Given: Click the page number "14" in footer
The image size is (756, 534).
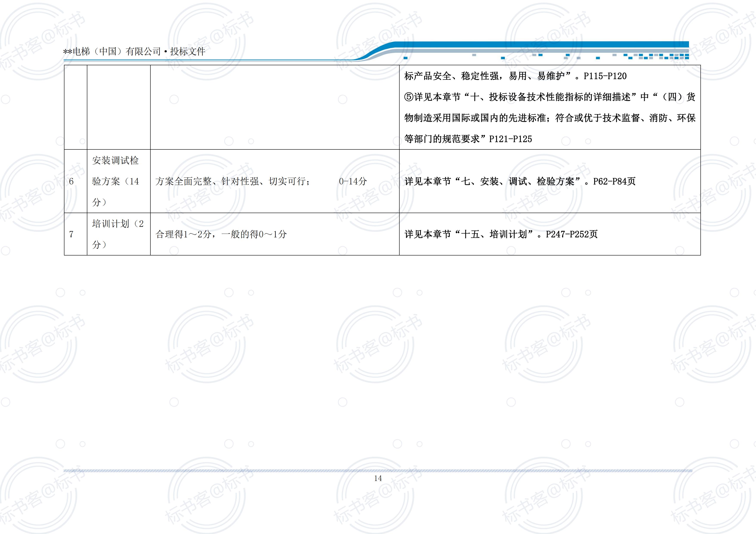Looking at the screenshot, I should click(378, 478).
